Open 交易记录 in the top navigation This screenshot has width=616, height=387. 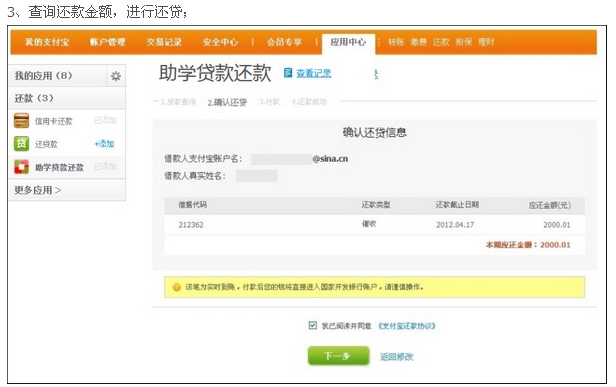[x=164, y=42]
